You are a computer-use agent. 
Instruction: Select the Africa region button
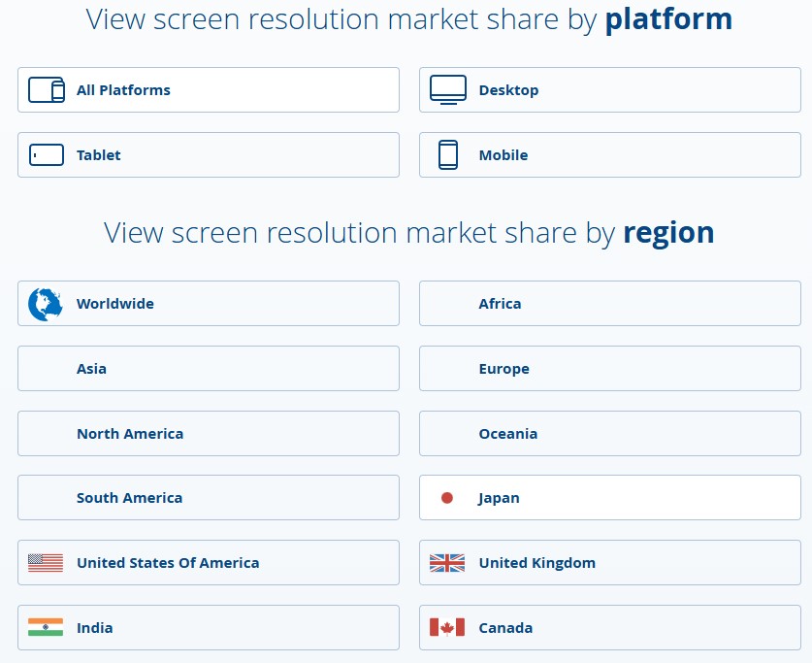coord(610,304)
